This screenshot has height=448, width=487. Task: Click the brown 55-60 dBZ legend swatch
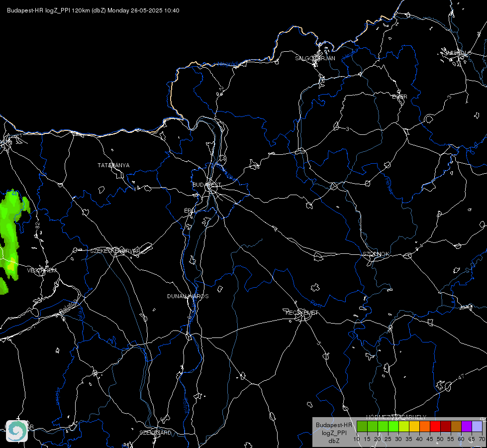(x=456, y=426)
